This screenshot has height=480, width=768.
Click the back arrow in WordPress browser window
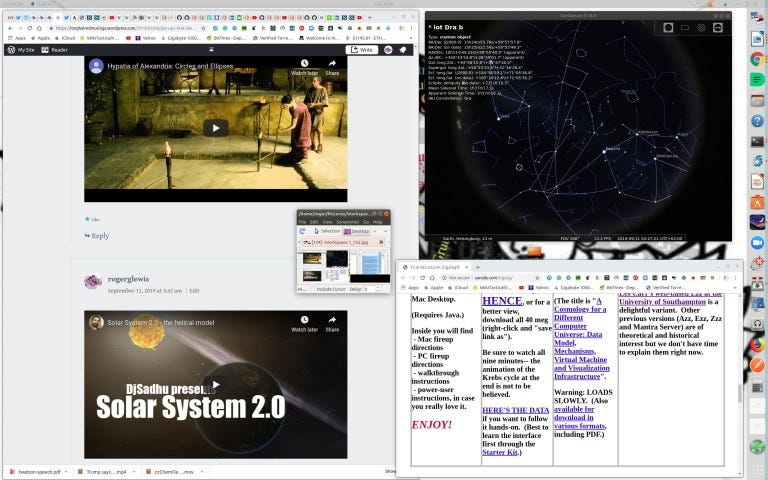[x=10, y=28]
